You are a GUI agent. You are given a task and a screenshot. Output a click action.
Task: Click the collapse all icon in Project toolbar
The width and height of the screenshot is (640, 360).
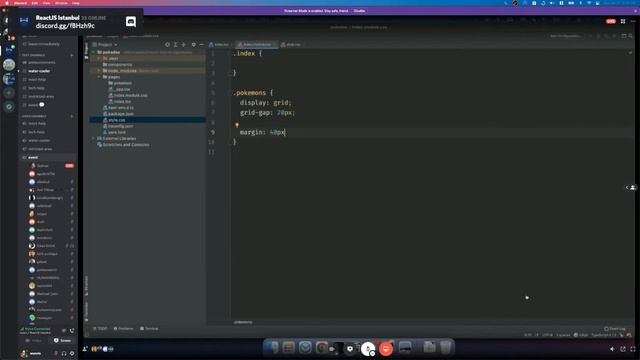click(x=184, y=44)
